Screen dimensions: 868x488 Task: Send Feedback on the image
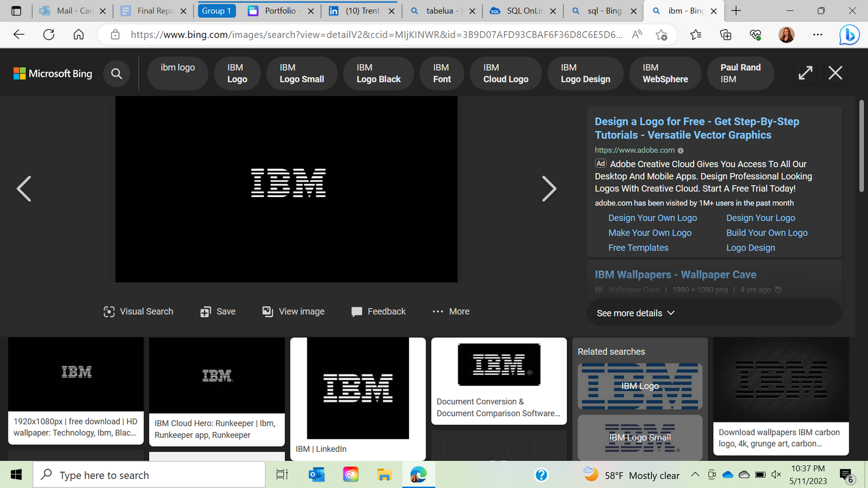[x=379, y=312]
